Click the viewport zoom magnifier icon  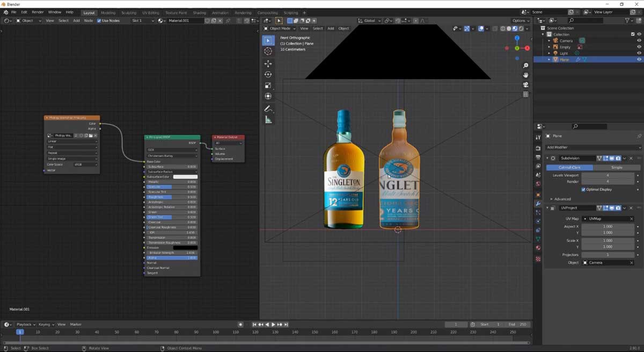(526, 66)
